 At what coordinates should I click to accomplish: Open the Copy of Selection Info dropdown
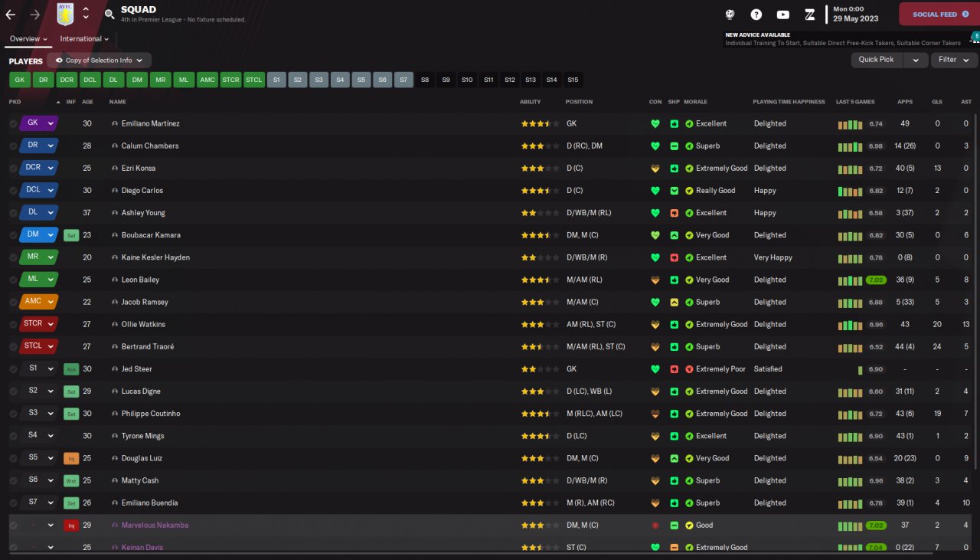tap(99, 60)
